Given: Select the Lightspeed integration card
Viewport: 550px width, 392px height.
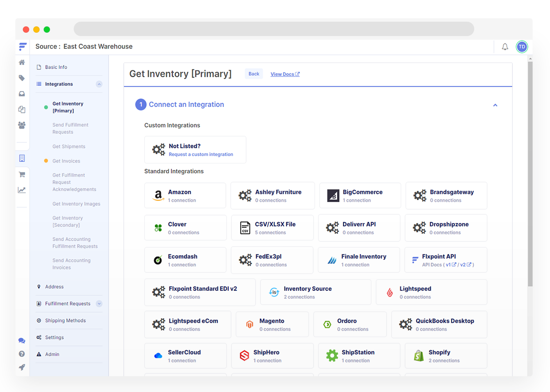Looking at the screenshot, I should (x=432, y=292).
